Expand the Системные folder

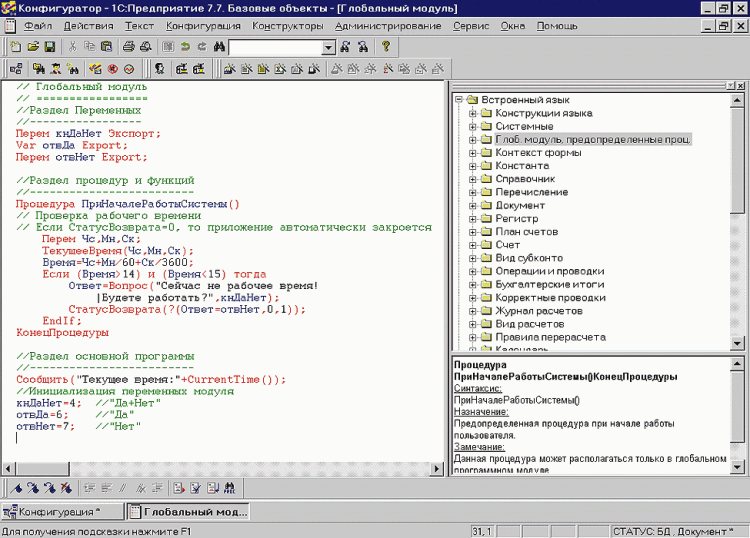coord(473,126)
